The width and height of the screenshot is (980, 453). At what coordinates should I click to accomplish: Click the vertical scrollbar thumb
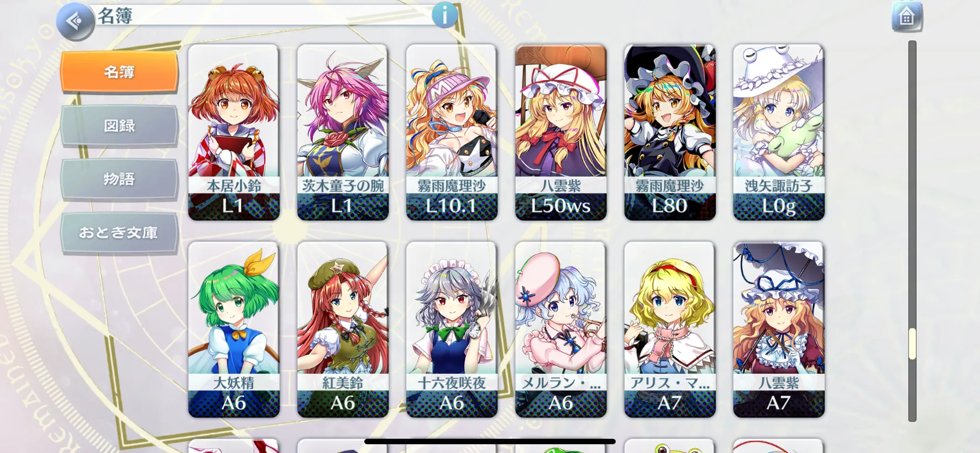(912, 343)
